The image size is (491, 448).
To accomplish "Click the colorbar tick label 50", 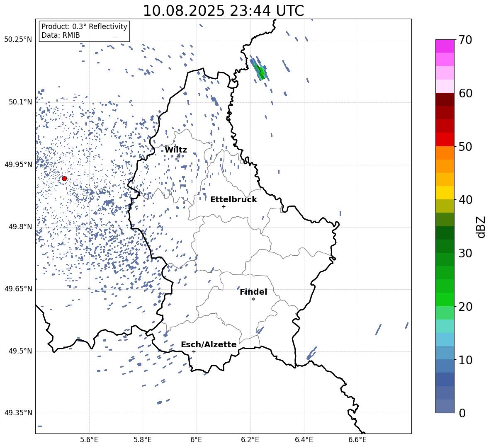I will tap(465, 147).
